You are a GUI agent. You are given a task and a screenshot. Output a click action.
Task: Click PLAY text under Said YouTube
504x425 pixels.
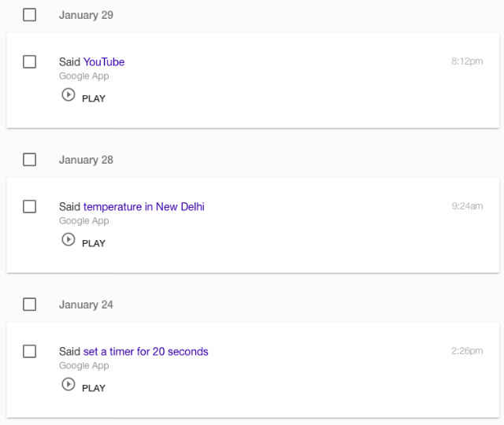pyautogui.click(x=94, y=98)
